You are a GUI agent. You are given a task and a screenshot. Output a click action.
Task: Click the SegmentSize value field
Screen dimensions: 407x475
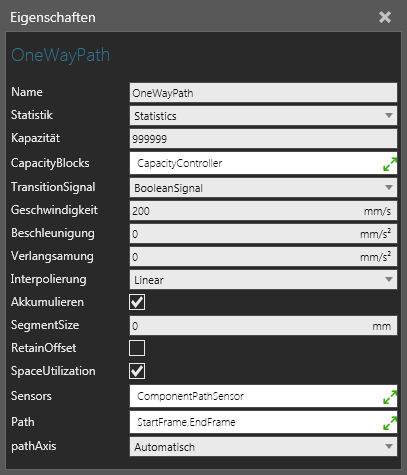[263, 326]
